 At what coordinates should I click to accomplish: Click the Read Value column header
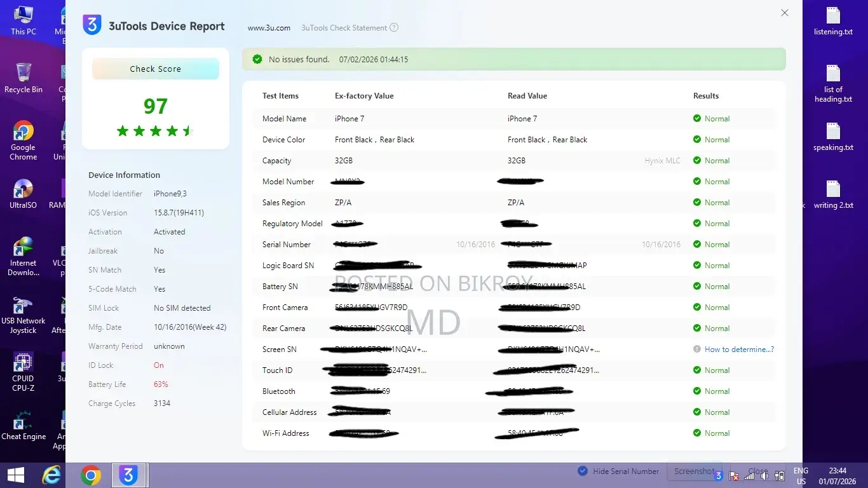(527, 96)
